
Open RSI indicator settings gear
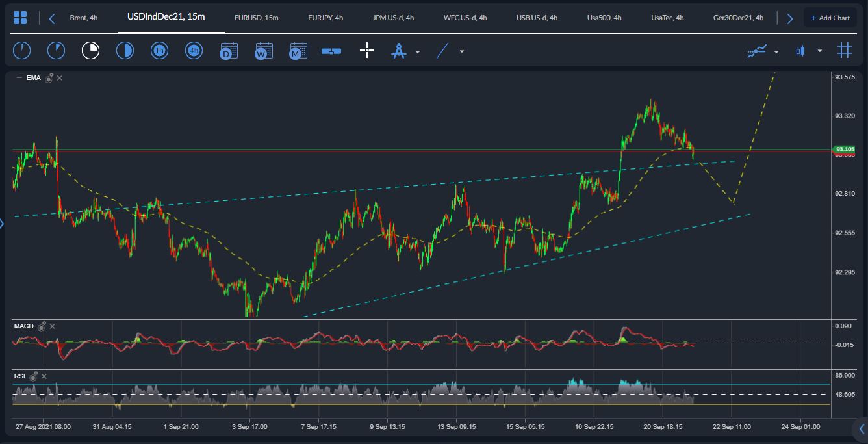32,376
